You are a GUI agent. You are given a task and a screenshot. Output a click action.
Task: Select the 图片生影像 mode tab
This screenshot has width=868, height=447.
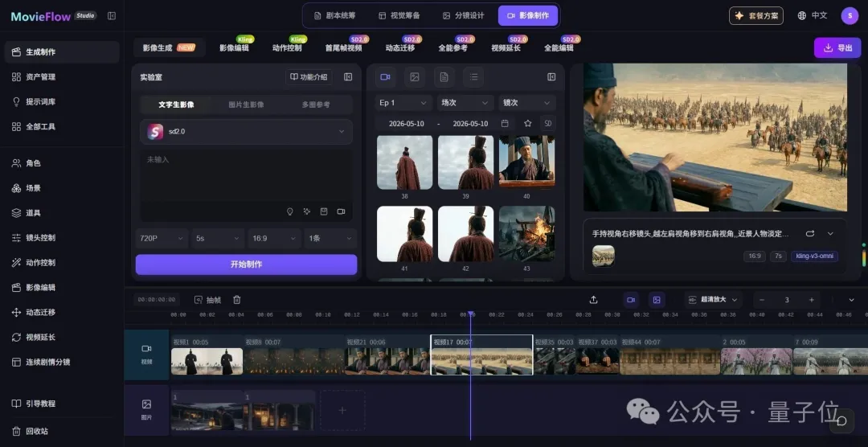(247, 105)
